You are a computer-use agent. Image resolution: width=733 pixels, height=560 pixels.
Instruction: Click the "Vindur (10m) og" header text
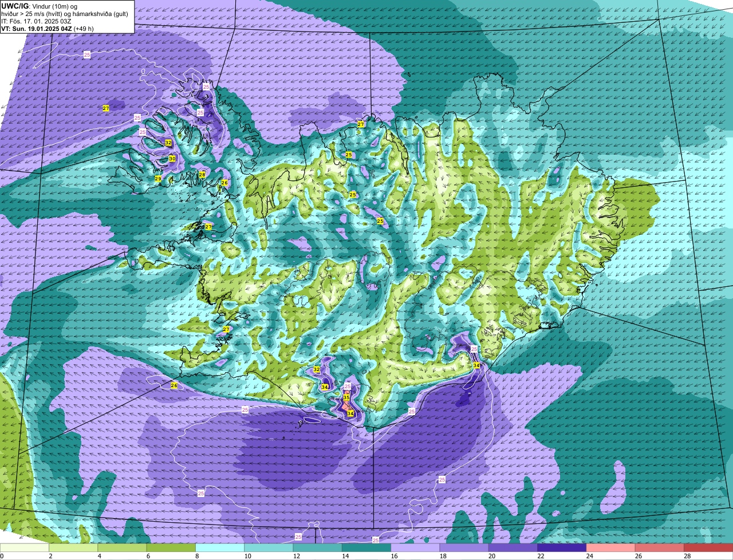point(55,7)
